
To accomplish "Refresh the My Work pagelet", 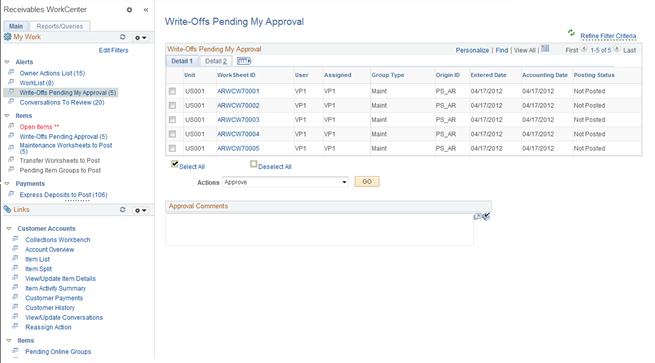I will (x=122, y=37).
